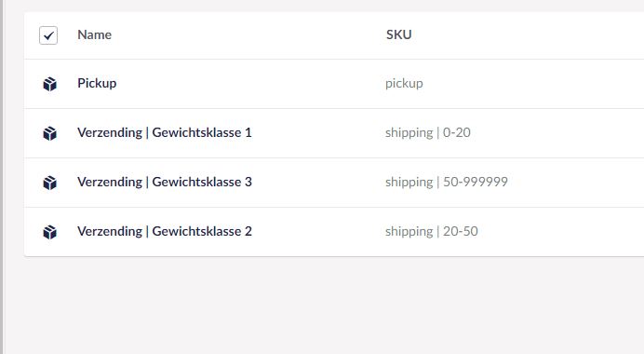Click the 'shipping | 20-50' SKU value
The height and width of the screenshot is (354, 644).
pyautogui.click(x=432, y=231)
